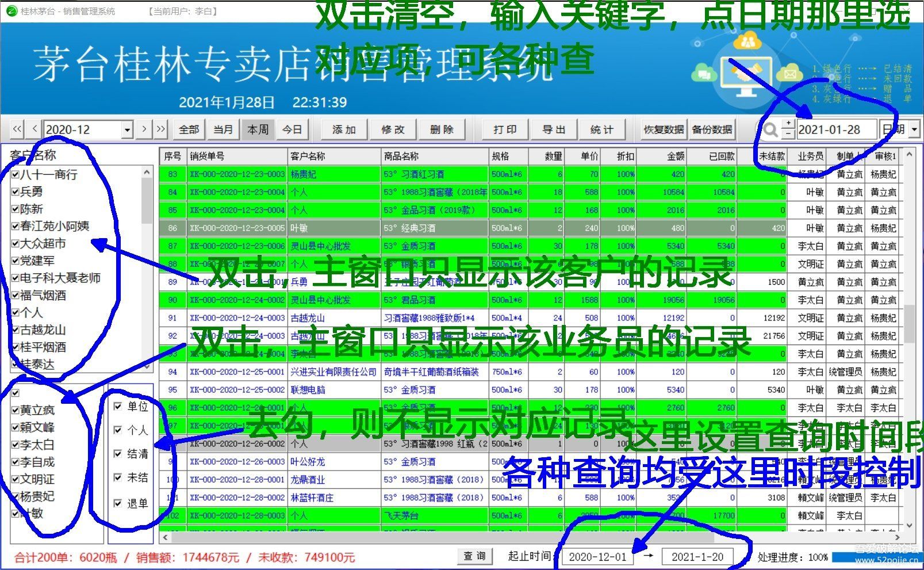The height and width of the screenshot is (570, 924).
Task: Click the 序号 column header
Action: [x=173, y=156]
